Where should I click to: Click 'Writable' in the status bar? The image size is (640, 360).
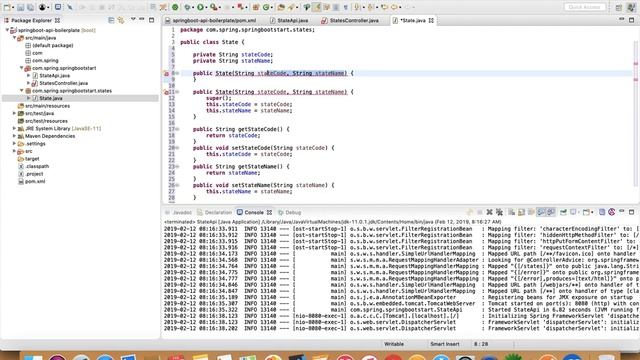click(394, 344)
